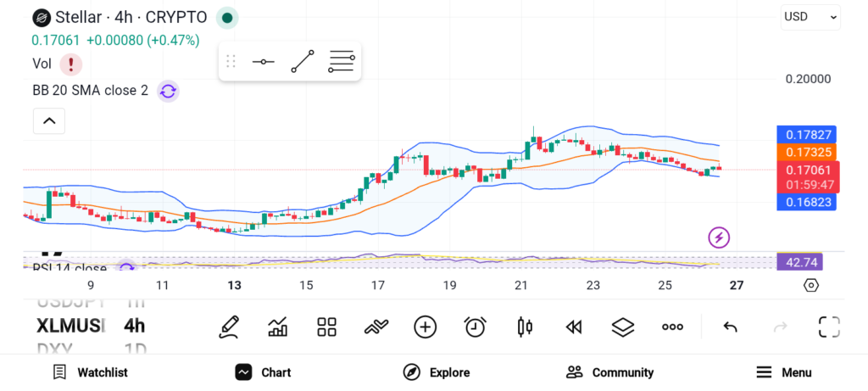Open the Community tab
868x391 pixels.
(609, 372)
